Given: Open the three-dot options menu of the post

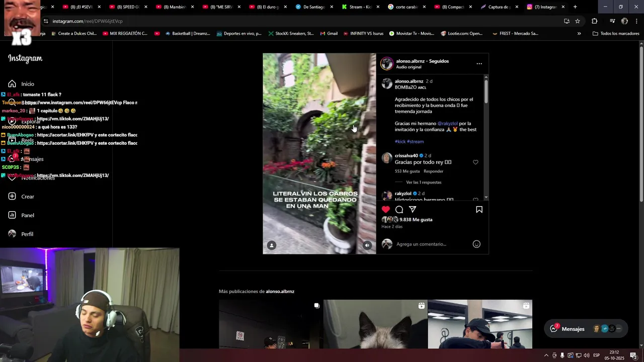Looking at the screenshot, I should 479,64.
